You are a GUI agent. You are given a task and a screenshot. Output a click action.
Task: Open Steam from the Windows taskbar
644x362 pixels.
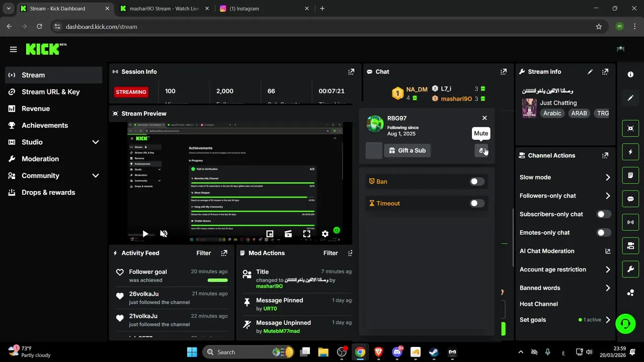(x=434, y=352)
